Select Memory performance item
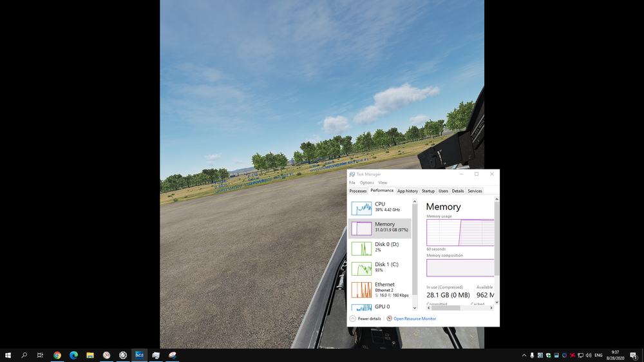The width and height of the screenshot is (644, 362). point(379,228)
